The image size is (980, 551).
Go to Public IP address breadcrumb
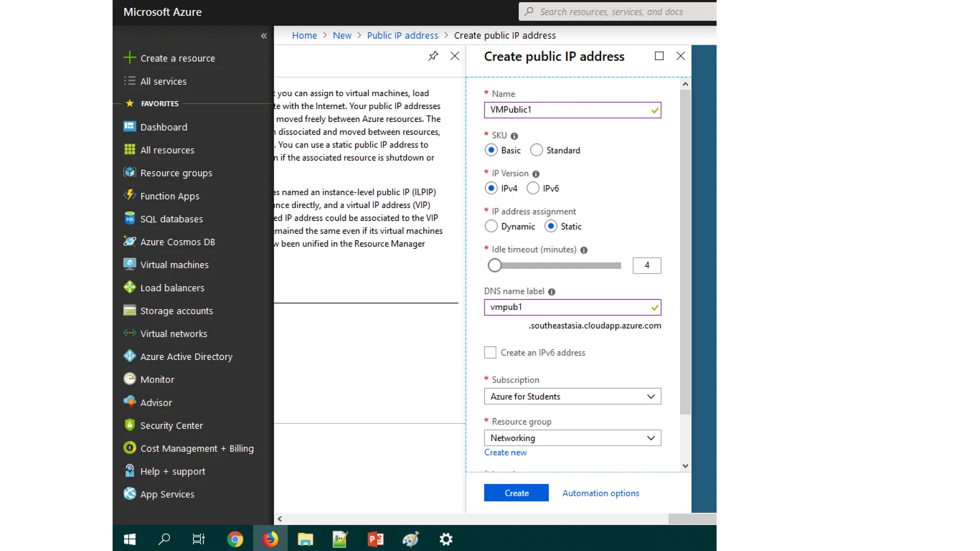pos(402,35)
